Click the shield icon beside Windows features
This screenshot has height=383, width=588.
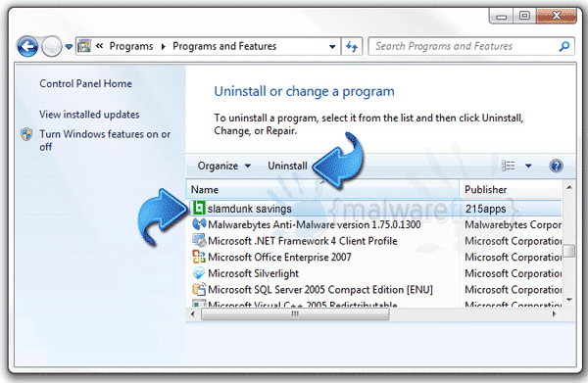pyautogui.click(x=26, y=134)
